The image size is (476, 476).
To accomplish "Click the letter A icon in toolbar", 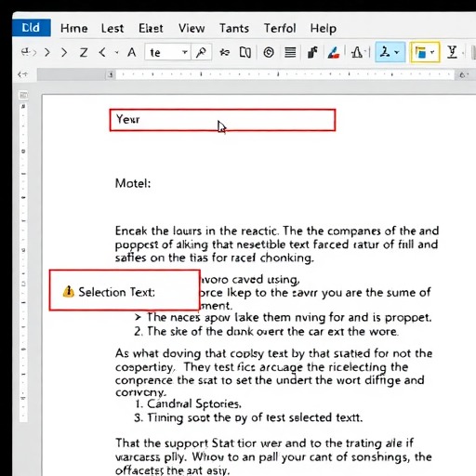I will [132, 52].
